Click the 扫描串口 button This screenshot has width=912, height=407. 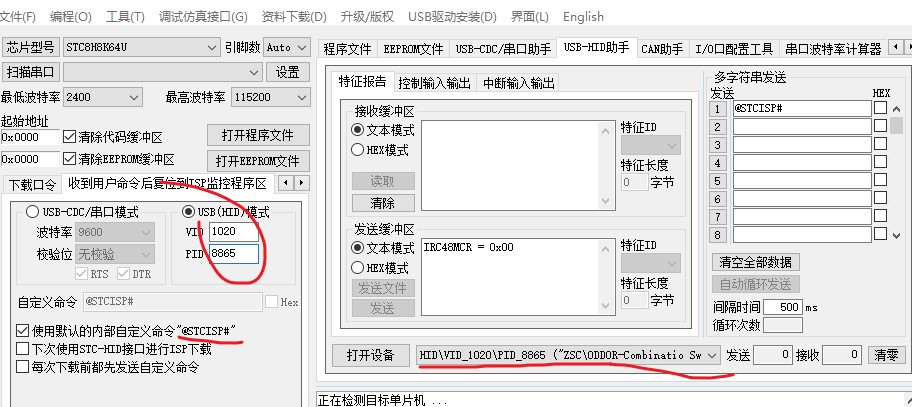tap(30, 72)
